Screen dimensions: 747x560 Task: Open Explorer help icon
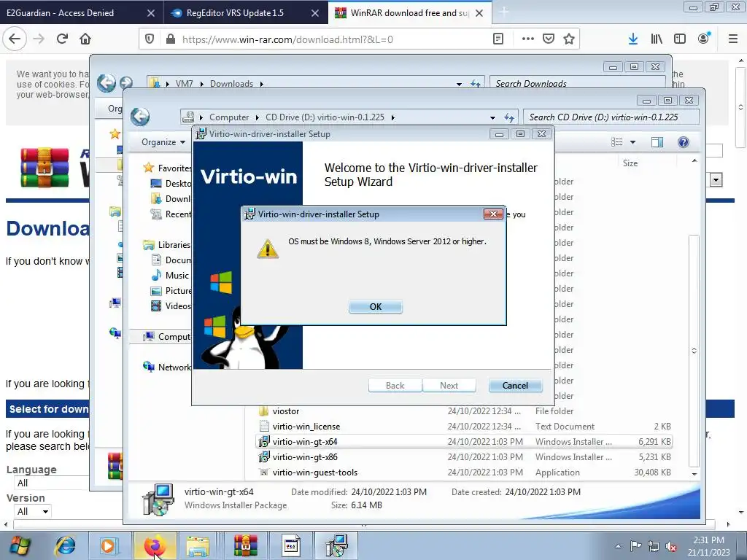(683, 142)
